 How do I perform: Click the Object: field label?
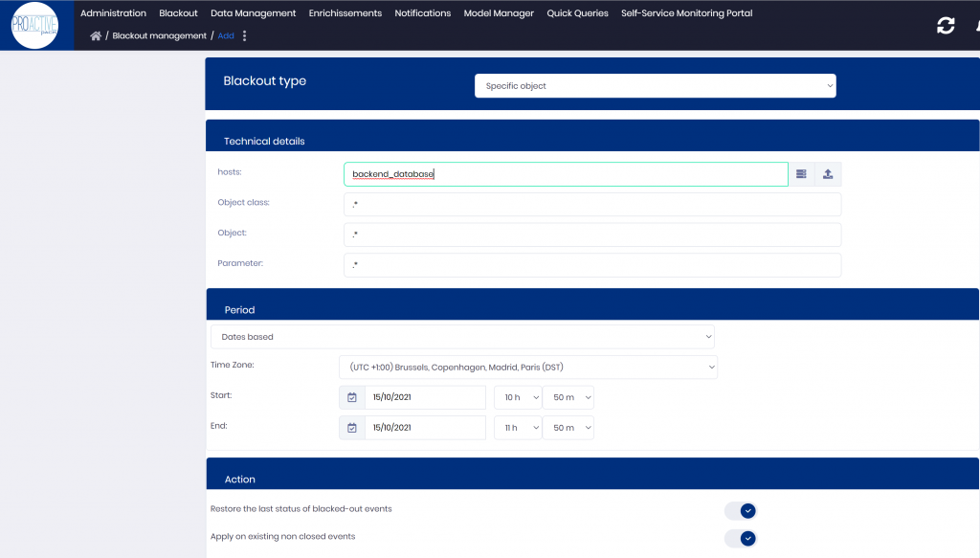coord(232,233)
